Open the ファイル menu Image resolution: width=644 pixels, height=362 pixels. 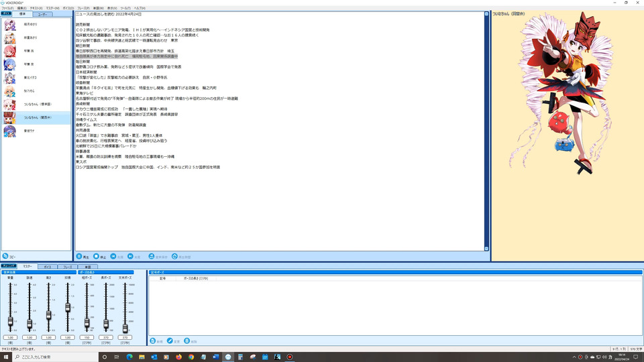point(7,8)
